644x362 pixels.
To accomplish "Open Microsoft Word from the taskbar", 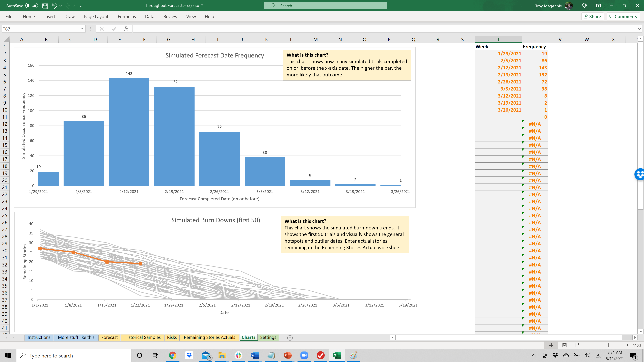I will 254,355.
